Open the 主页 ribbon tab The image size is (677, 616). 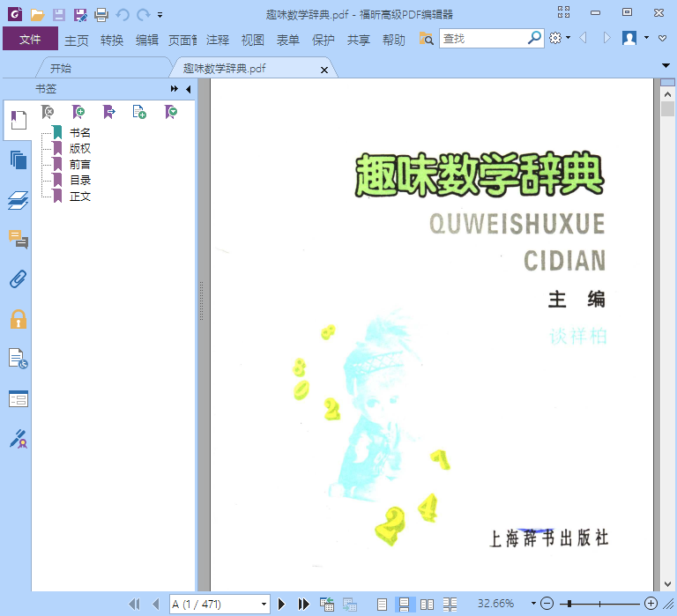click(77, 41)
